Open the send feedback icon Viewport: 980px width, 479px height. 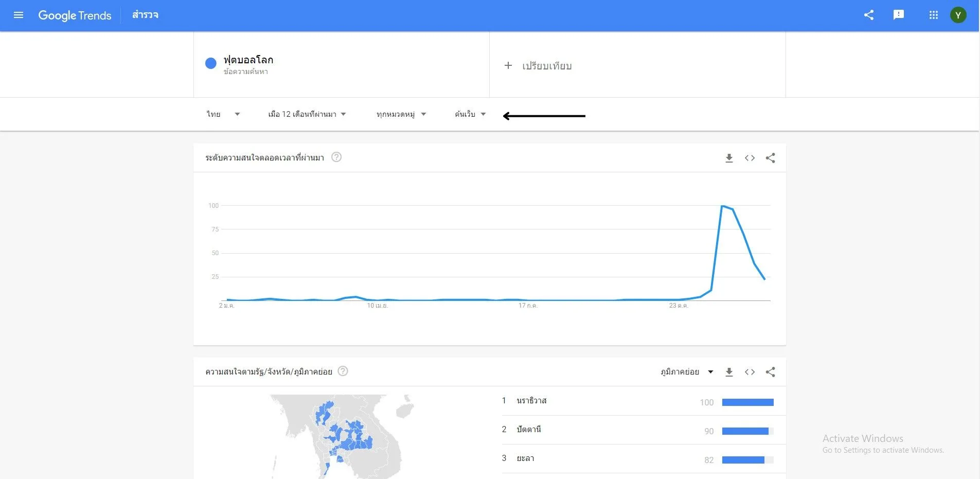click(899, 15)
